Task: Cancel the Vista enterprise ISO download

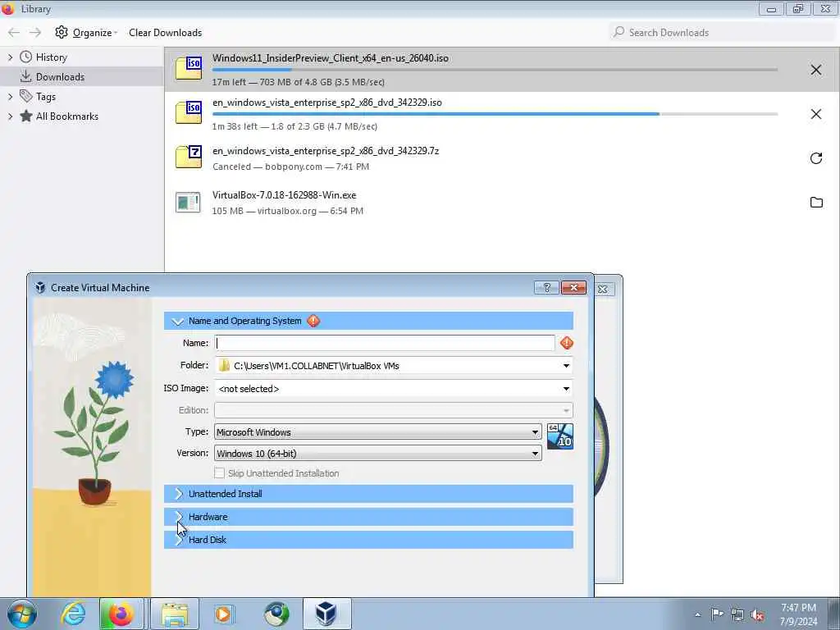Action: click(815, 114)
